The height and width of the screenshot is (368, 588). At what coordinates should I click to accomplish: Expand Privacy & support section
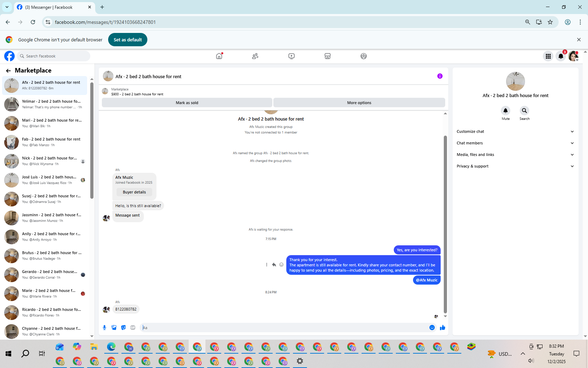pyautogui.click(x=515, y=166)
